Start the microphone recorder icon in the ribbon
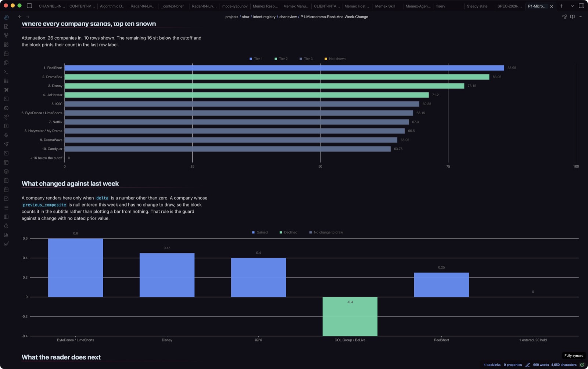 (x=6, y=135)
